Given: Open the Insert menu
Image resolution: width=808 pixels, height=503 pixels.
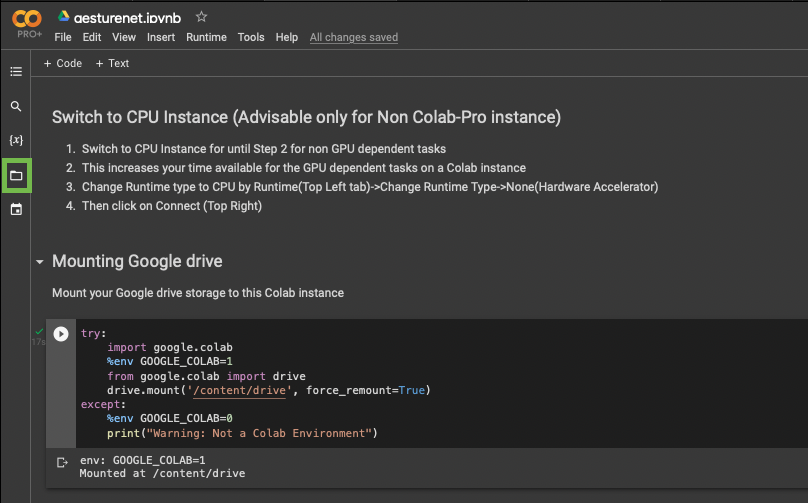Looking at the screenshot, I should [x=161, y=37].
